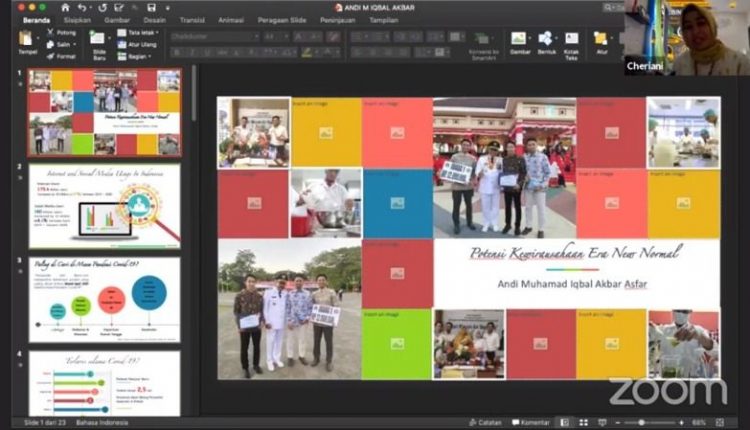Click the zoom slider handle

pyautogui.click(x=641, y=422)
